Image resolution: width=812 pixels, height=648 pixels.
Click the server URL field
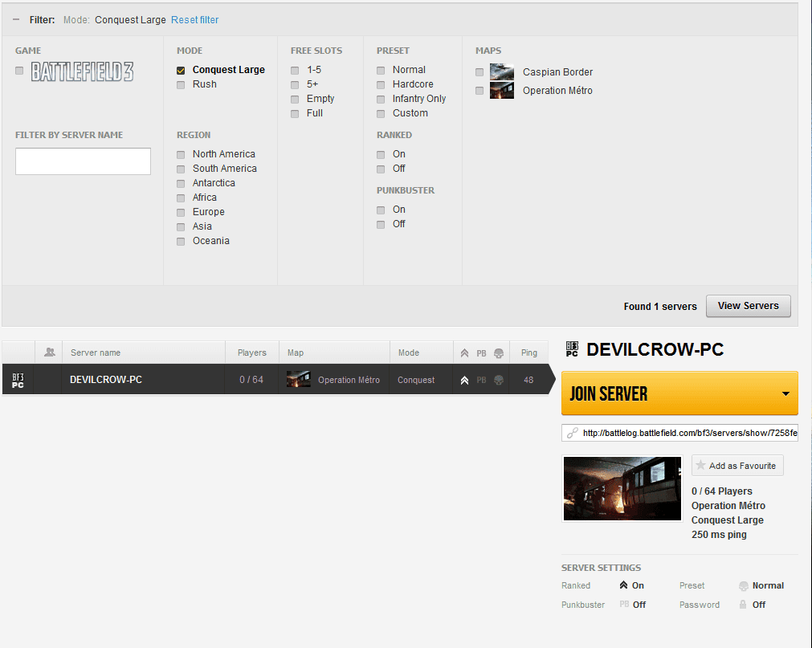point(679,433)
